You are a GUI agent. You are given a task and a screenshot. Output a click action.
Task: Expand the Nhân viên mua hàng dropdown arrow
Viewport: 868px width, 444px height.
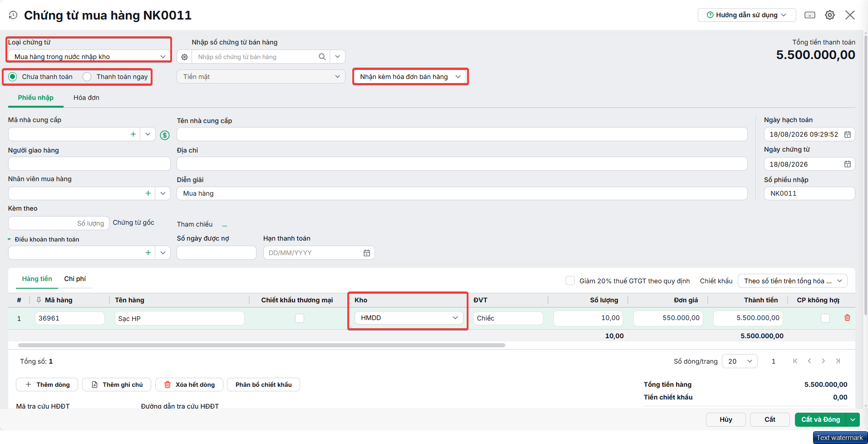click(163, 193)
